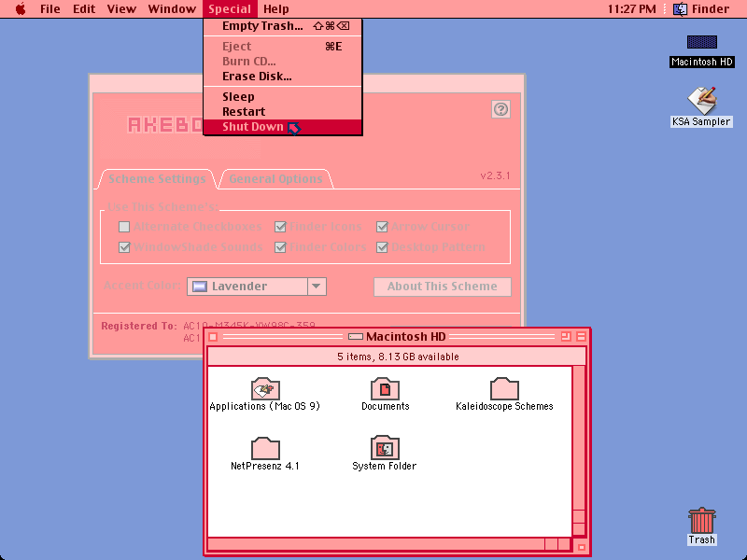Screen dimensions: 747x560
Task: Select the Documents folder icon
Action: coord(385,388)
